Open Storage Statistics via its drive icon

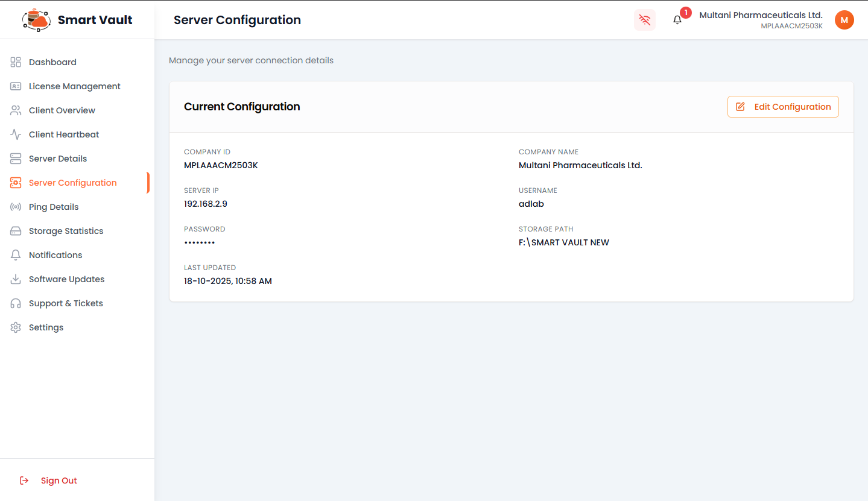click(x=15, y=230)
